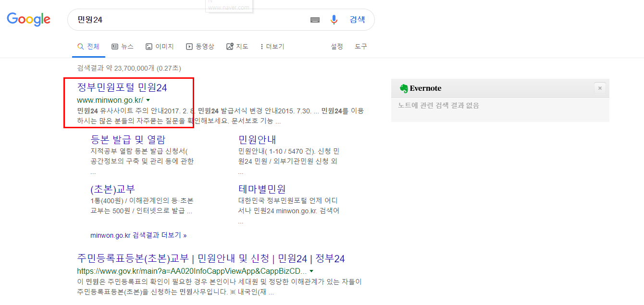Click the Google logo
This screenshot has height=305, width=644.
28,19
